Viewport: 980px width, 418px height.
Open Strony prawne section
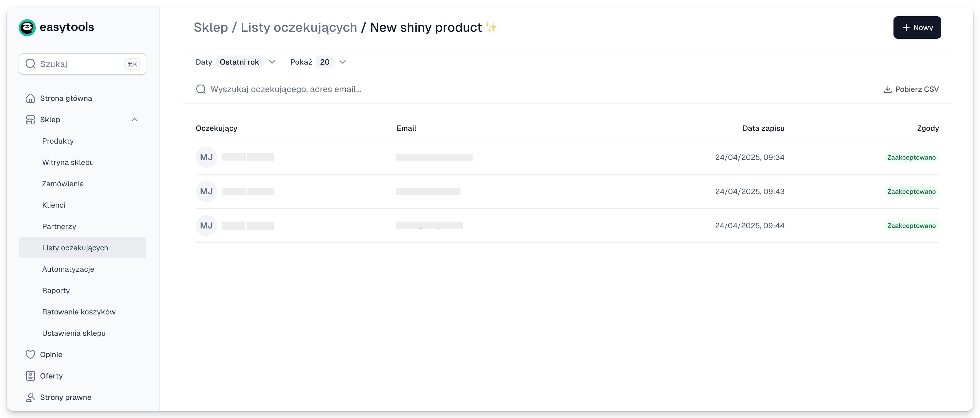(82, 397)
